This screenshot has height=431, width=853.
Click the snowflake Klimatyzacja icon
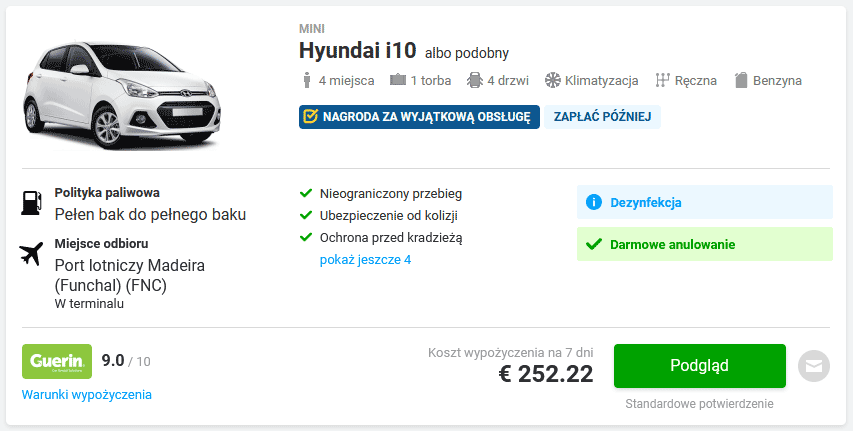(x=552, y=81)
